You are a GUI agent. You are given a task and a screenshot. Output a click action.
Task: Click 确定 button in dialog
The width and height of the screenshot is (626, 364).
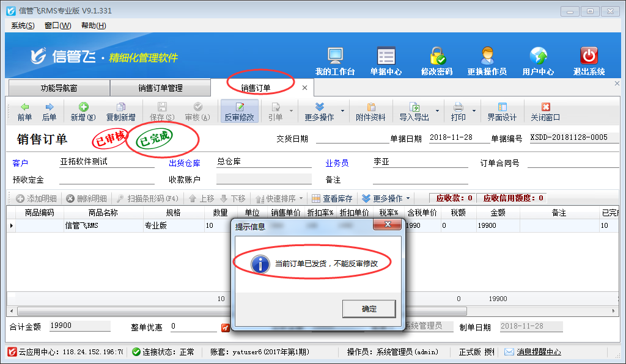pyautogui.click(x=369, y=309)
